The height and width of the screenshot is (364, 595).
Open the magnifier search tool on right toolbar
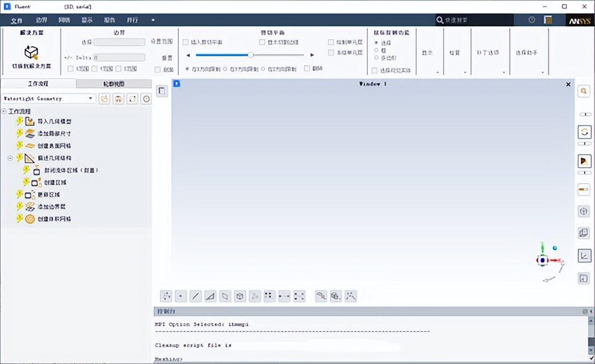click(584, 91)
